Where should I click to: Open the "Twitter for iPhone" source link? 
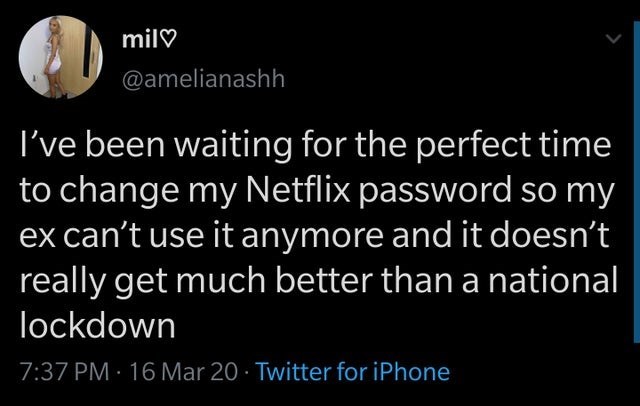pyautogui.click(x=353, y=372)
